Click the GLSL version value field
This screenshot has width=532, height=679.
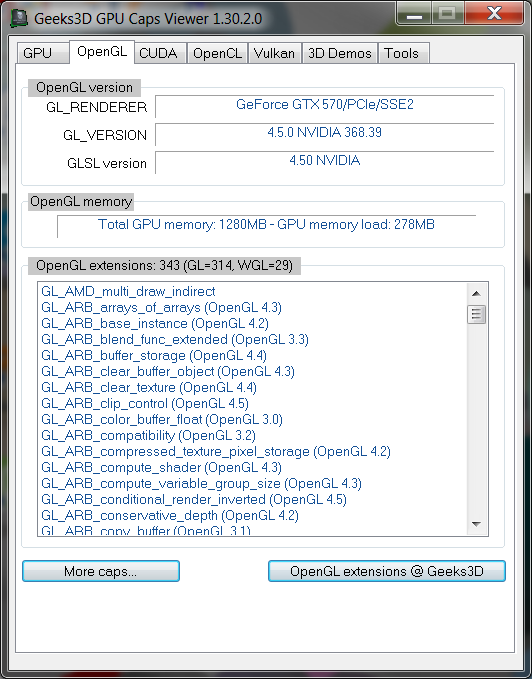(x=325, y=162)
